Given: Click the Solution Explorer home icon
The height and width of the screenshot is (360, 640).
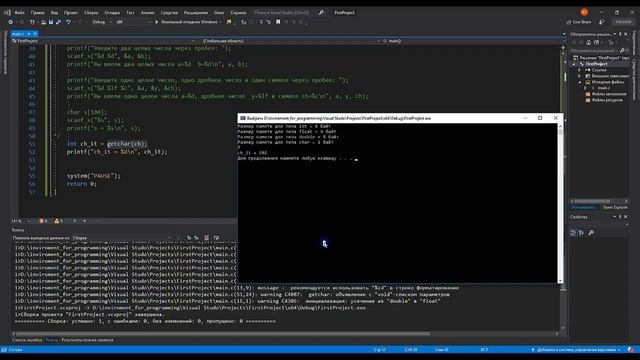Looking at the screenshot, I should click(x=588, y=42).
